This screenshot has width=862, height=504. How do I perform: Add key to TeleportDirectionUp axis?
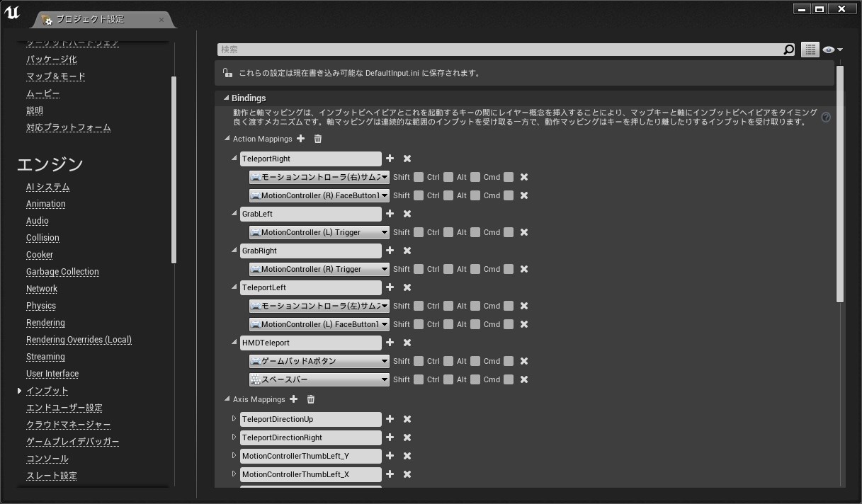click(x=390, y=419)
